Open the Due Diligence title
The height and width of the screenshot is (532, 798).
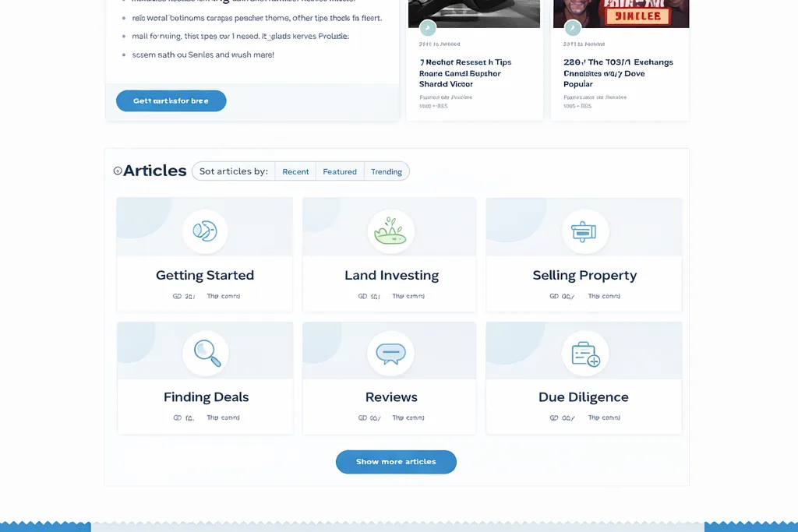[x=583, y=396]
